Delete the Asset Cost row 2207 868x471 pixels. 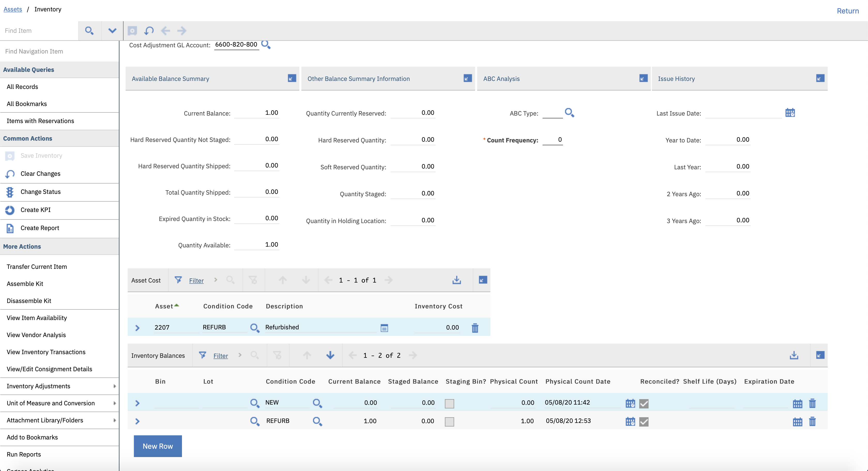pyautogui.click(x=475, y=328)
